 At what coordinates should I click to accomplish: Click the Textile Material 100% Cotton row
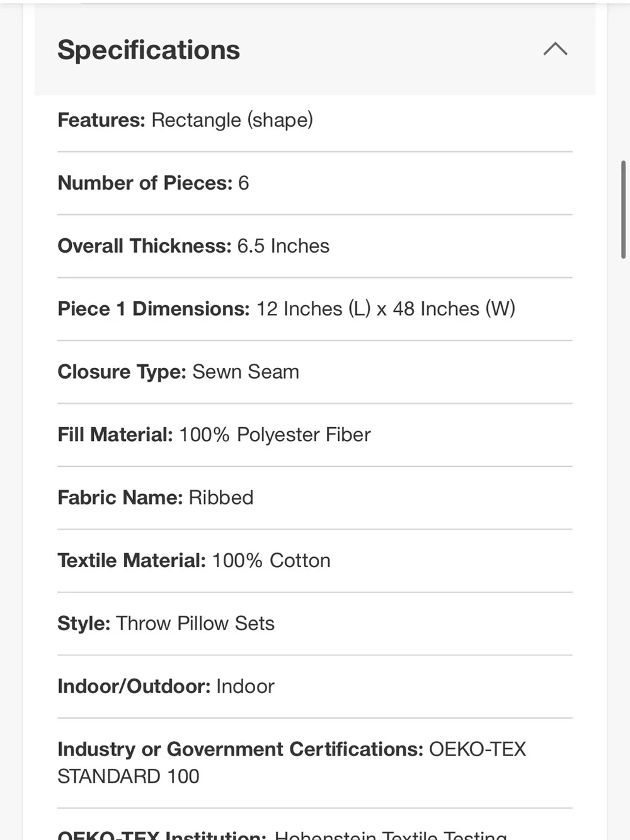click(315, 561)
